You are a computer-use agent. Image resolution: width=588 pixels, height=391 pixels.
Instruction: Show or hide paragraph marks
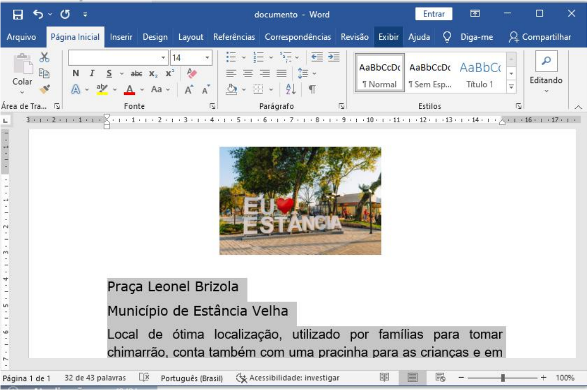(312, 89)
